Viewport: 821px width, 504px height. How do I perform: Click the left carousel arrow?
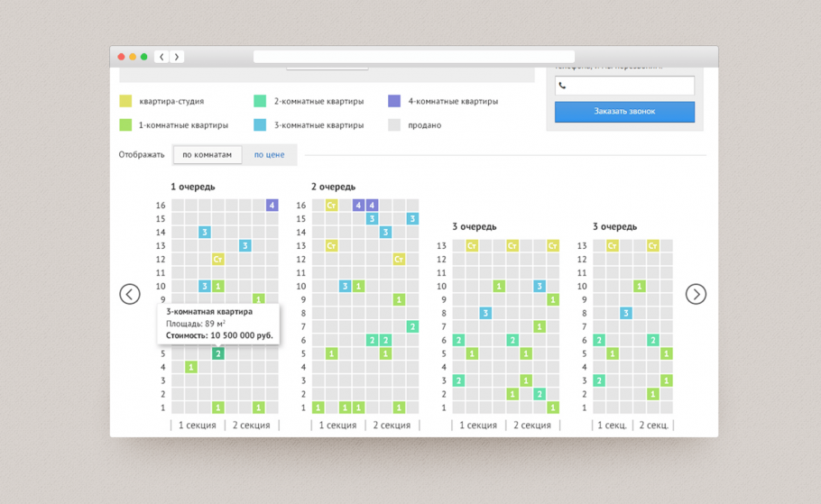pos(130,294)
